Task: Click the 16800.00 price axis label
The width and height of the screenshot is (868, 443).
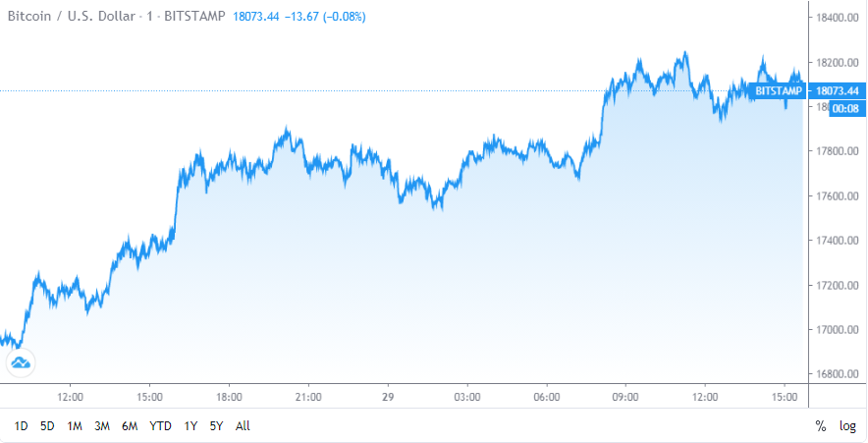Action: tap(838, 374)
